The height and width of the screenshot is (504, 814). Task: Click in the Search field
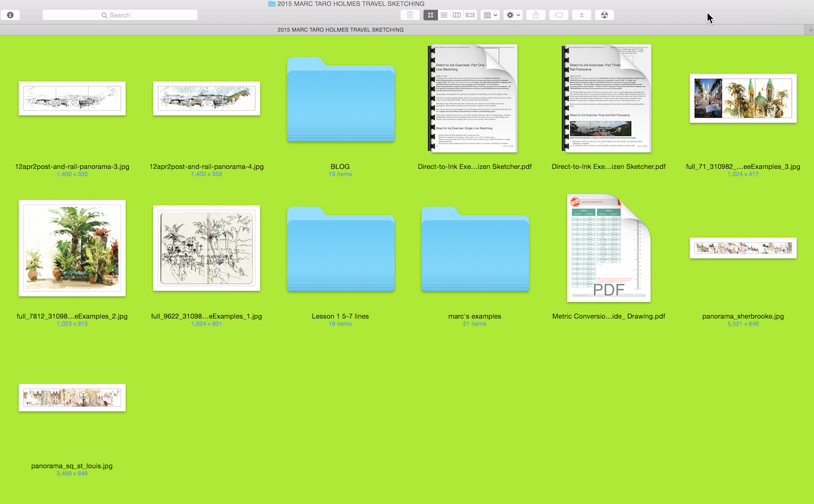click(120, 15)
